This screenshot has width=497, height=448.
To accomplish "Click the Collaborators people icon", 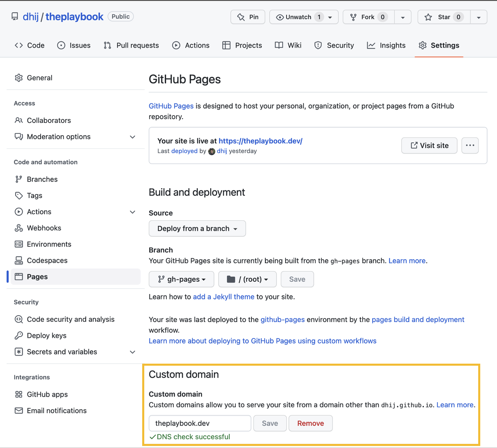I will pyautogui.click(x=19, y=121).
